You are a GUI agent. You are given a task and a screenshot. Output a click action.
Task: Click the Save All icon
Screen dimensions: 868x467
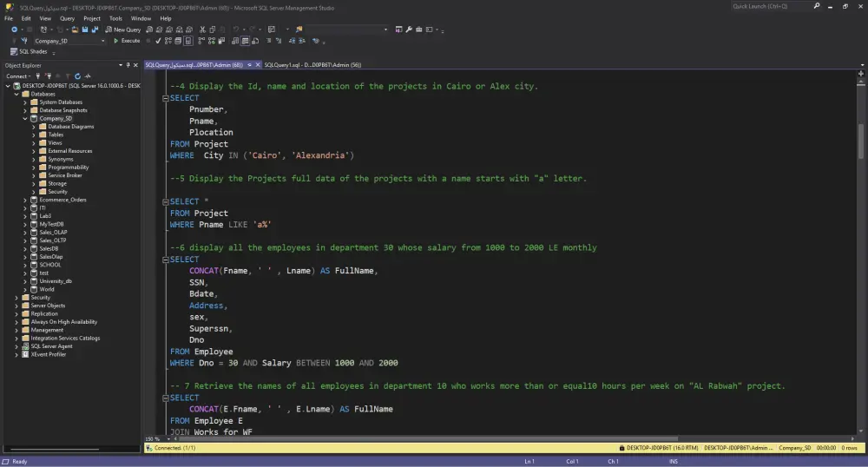point(95,30)
